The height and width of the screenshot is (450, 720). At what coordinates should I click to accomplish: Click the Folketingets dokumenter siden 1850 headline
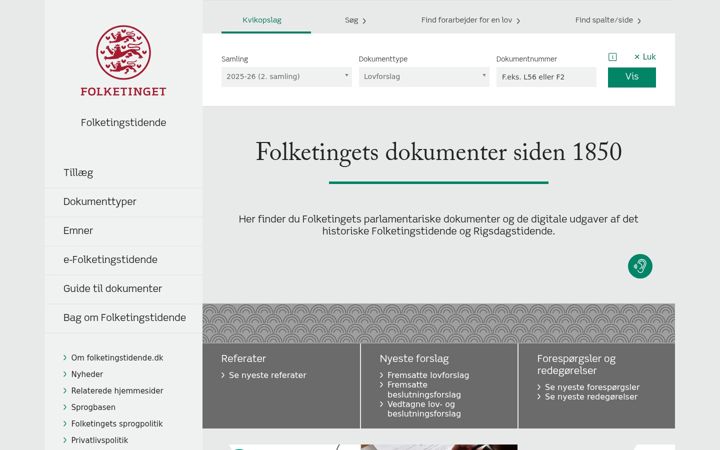[x=439, y=152]
